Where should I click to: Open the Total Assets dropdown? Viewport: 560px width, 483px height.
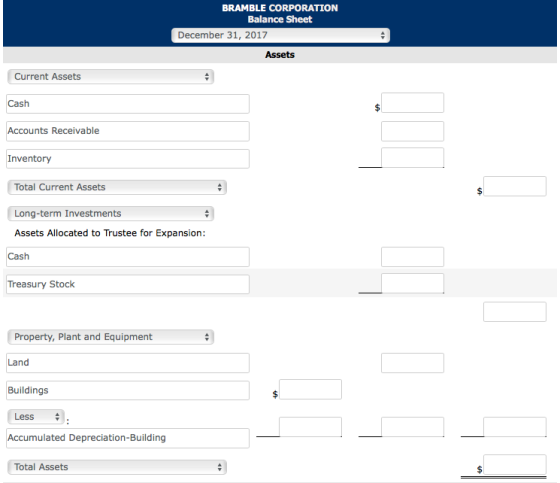[x=117, y=467]
